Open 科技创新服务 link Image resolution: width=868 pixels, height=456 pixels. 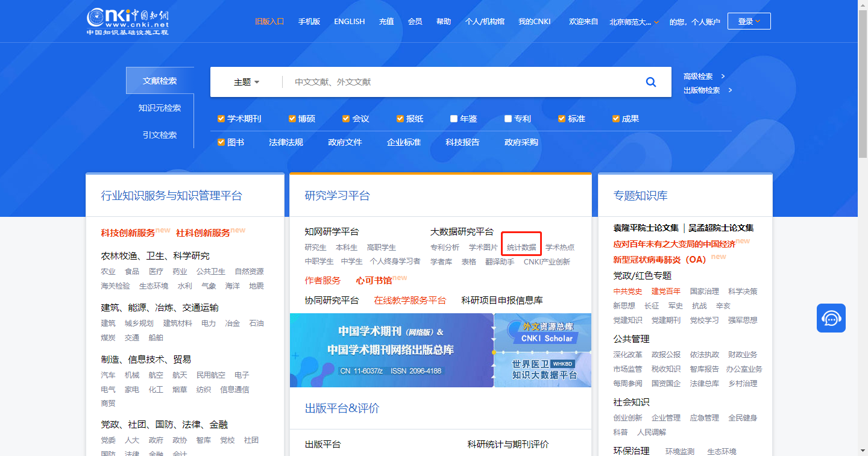(x=128, y=233)
